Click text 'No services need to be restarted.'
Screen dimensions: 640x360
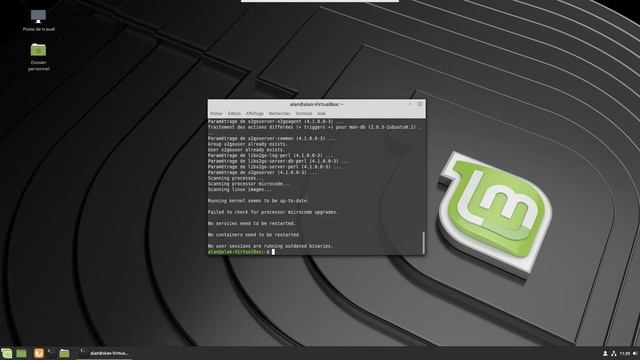tap(252, 223)
